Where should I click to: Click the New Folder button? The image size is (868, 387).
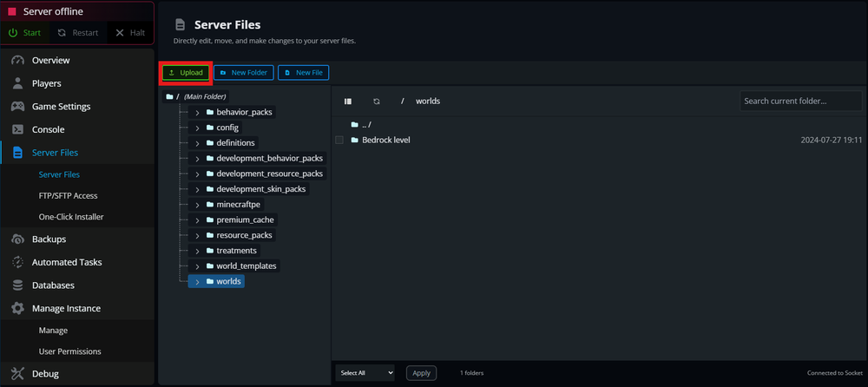(243, 73)
